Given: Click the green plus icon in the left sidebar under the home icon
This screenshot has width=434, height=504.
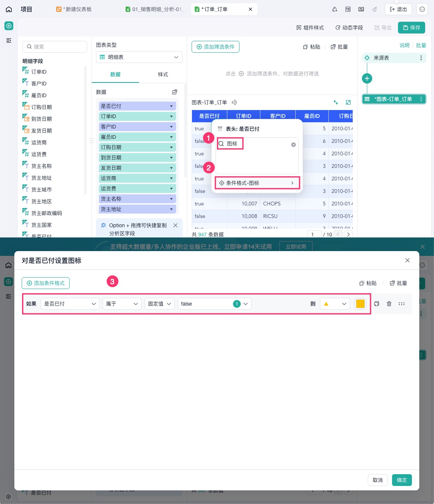Looking at the screenshot, I should pos(9,26).
